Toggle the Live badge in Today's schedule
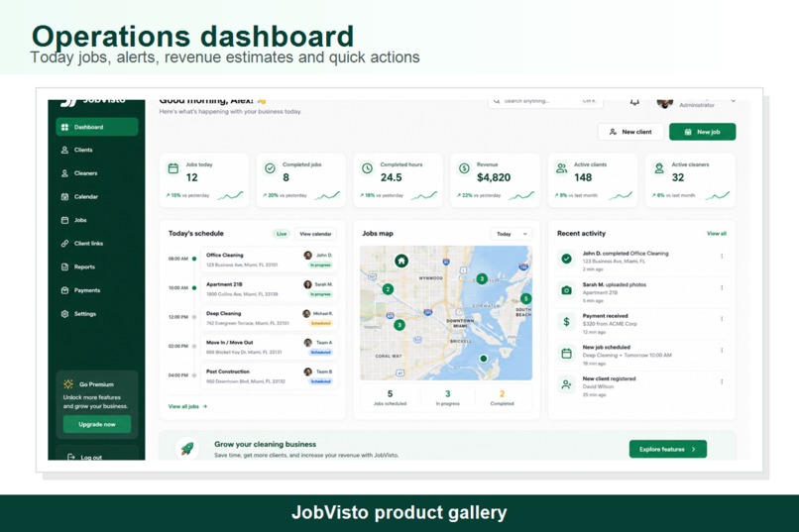The width and height of the screenshot is (799, 532). (282, 234)
